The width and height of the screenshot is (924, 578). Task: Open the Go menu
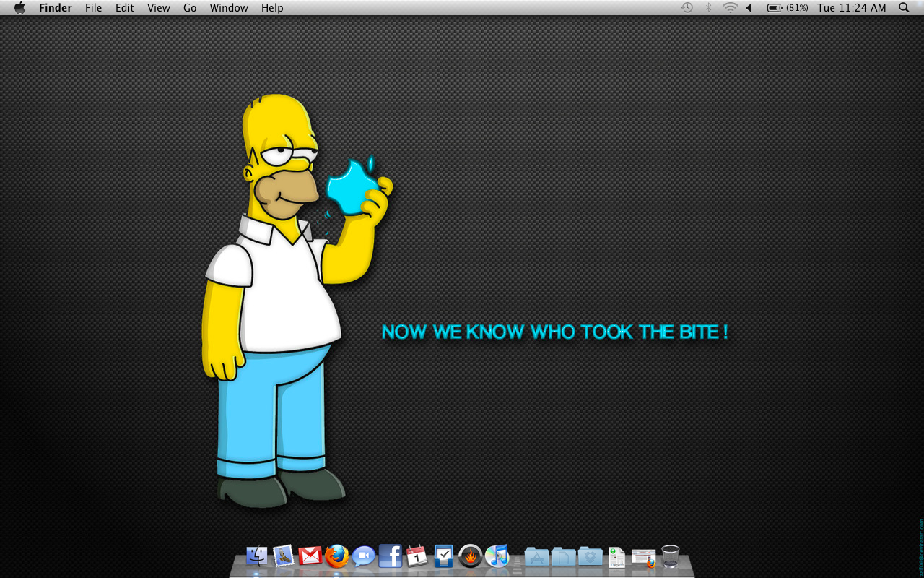(x=190, y=8)
